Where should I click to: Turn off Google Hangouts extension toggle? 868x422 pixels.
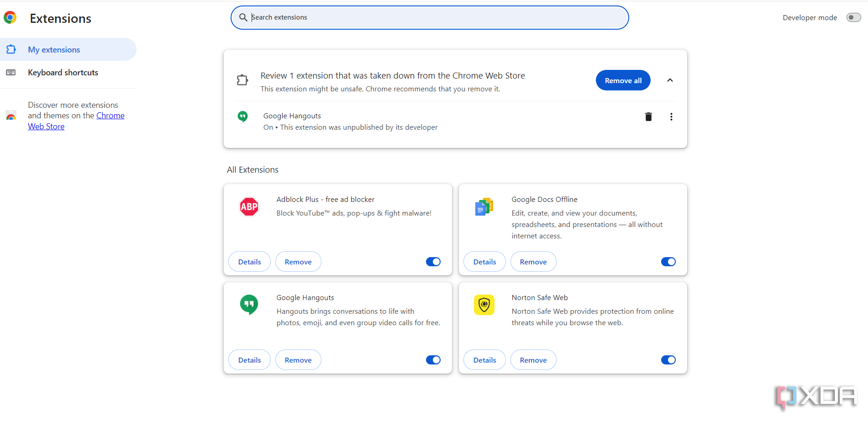[433, 360]
